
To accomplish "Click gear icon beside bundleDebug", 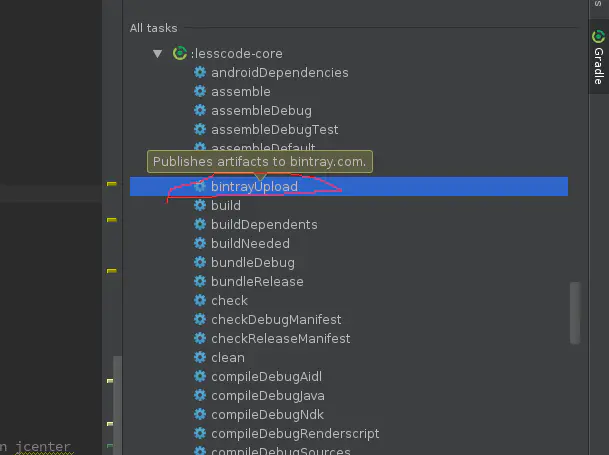I will pyautogui.click(x=200, y=262).
